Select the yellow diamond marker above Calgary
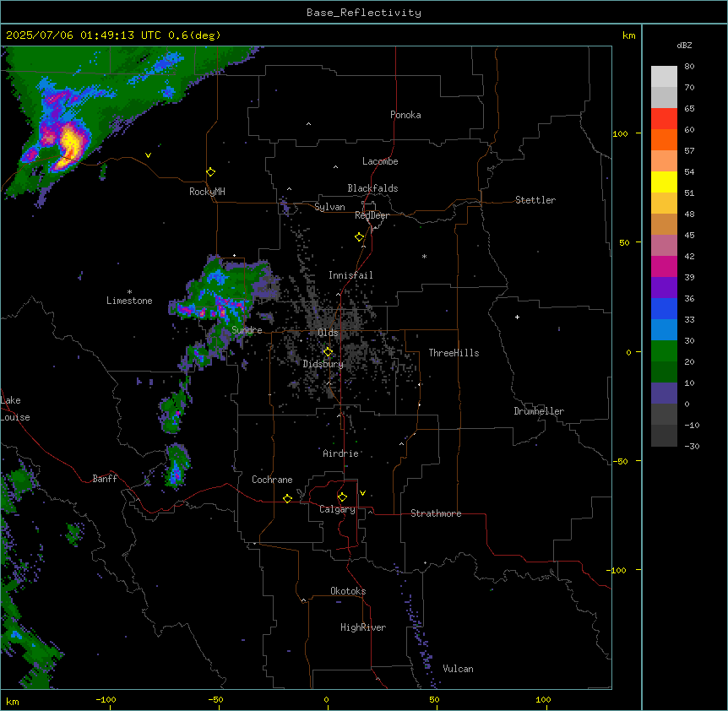Screen dimensions: 728x711 [342, 497]
